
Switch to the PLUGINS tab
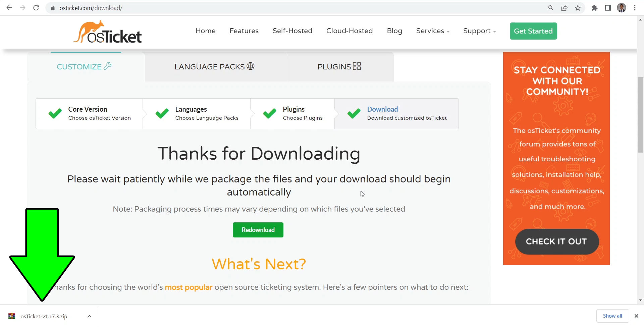[x=339, y=66]
